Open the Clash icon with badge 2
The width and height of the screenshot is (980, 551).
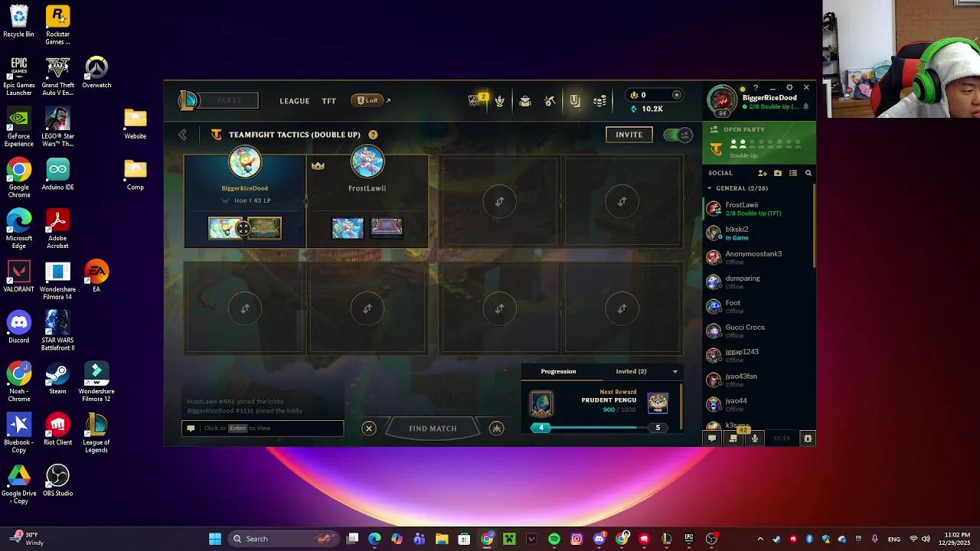476,100
